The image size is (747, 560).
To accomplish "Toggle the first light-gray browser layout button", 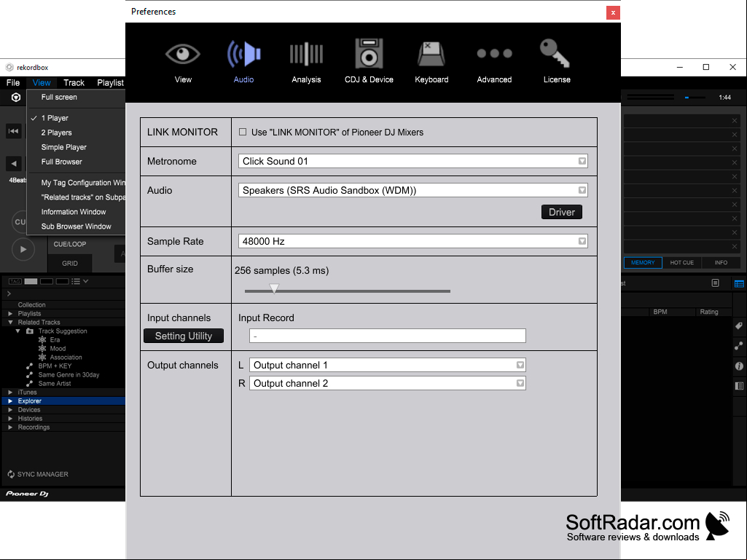I will coord(31,281).
